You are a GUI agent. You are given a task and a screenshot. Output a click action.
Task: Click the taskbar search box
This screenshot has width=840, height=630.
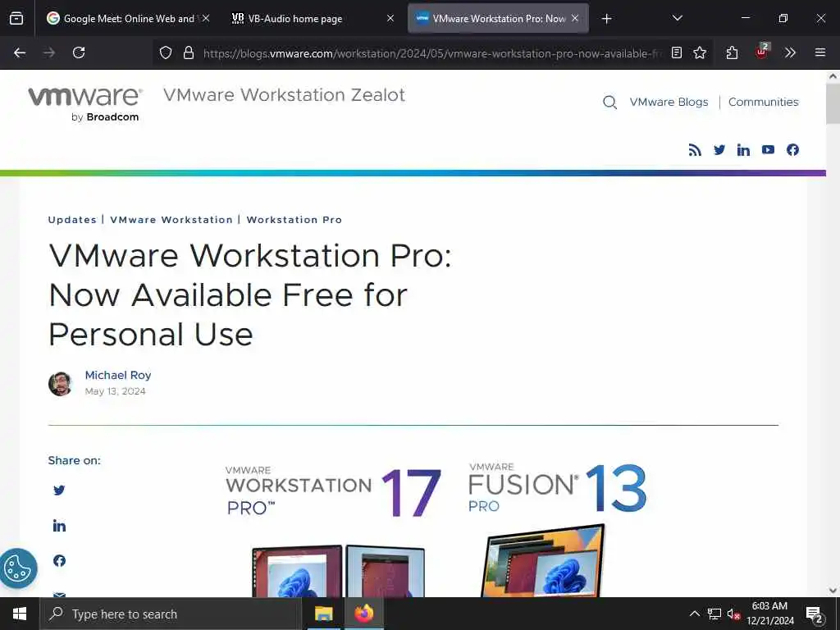coord(171,614)
